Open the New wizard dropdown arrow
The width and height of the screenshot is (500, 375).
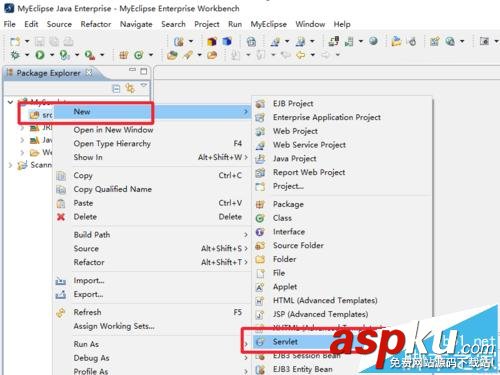(27, 41)
